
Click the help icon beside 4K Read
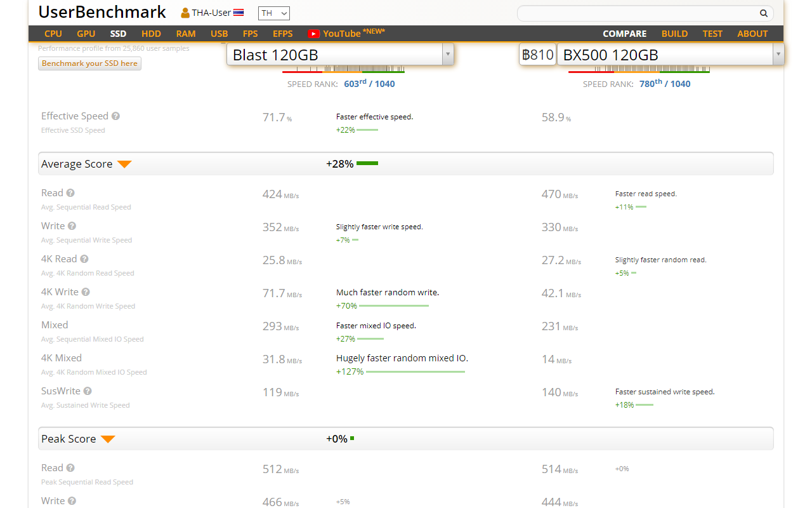click(84, 259)
